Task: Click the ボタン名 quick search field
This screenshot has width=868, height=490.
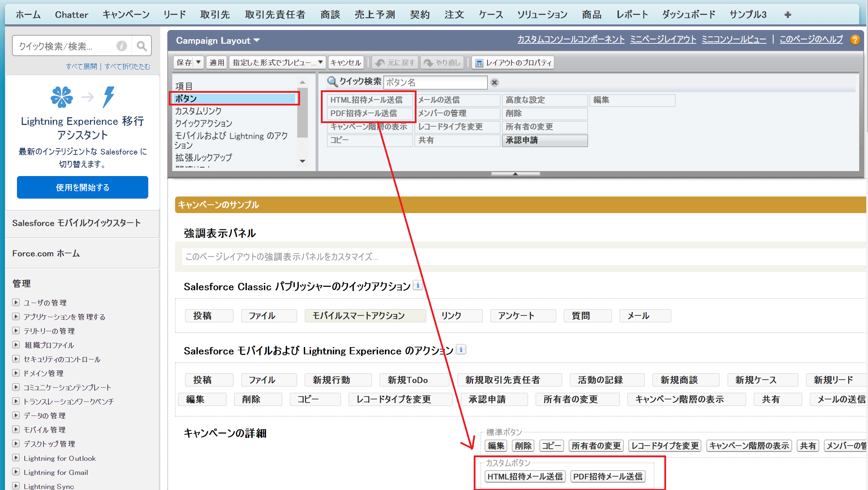Action: click(x=435, y=83)
